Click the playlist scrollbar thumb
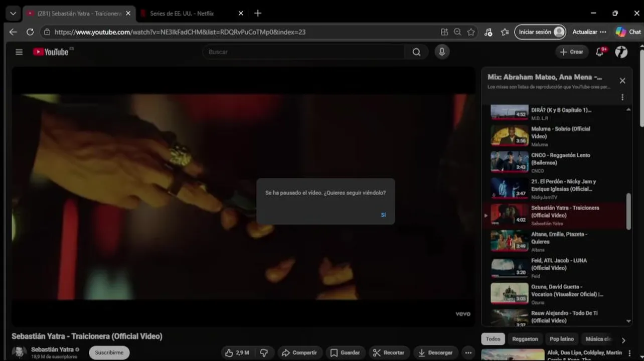The width and height of the screenshot is (644, 361). [x=629, y=212]
